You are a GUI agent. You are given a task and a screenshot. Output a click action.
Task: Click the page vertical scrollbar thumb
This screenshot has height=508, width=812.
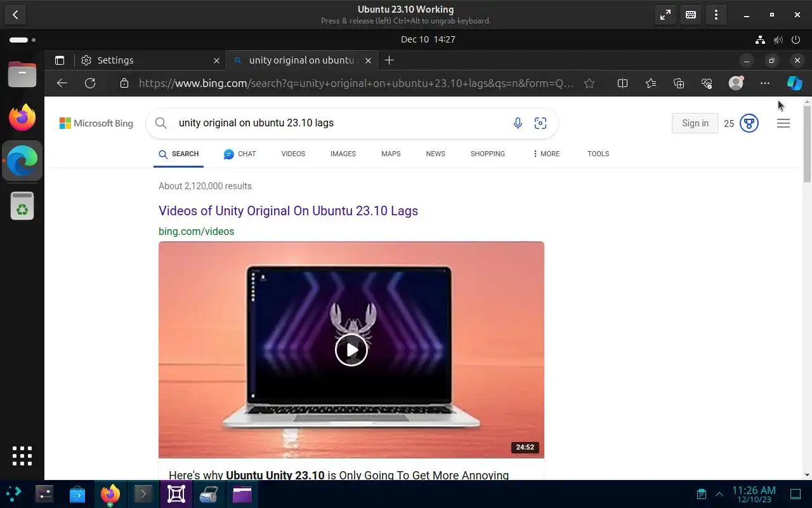807,143
